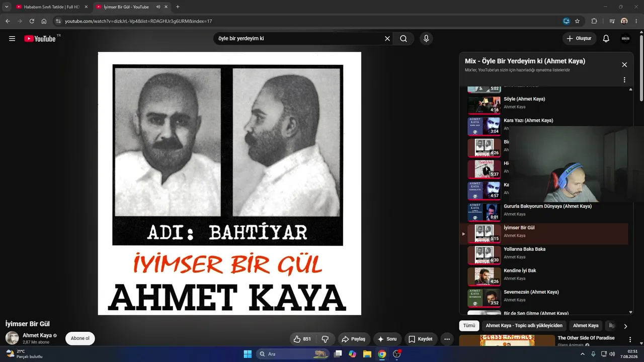This screenshot has height=362, width=644.
Task: Close the Mix playlist panel
Action: point(624,65)
